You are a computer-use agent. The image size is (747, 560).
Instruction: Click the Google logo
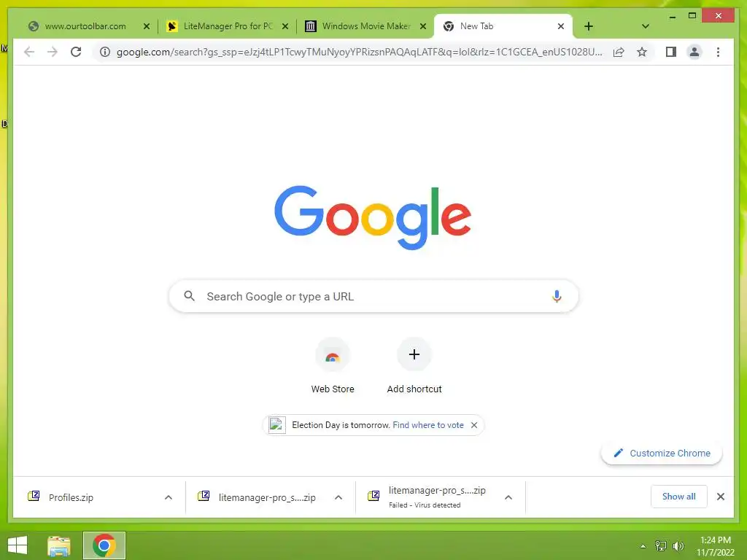click(373, 217)
